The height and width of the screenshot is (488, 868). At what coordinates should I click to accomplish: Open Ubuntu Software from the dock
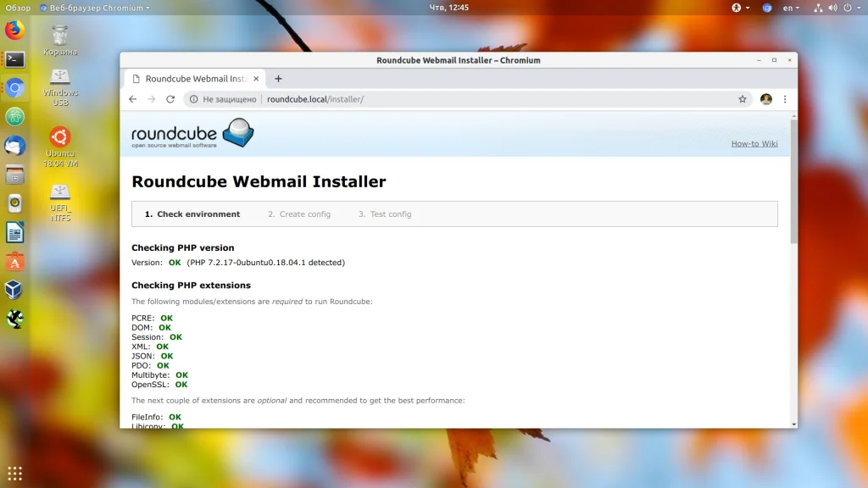click(15, 261)
